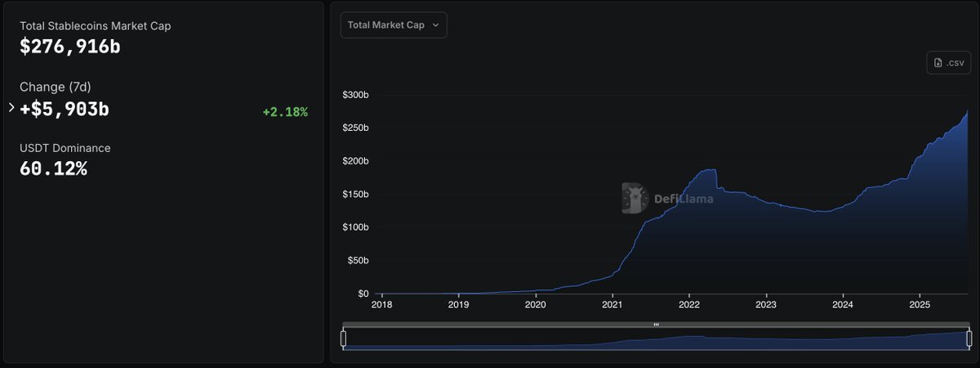Click the file icon inside the .csv button
The width and height of the screenshot is (980, 368).
(x=938, y=63)
